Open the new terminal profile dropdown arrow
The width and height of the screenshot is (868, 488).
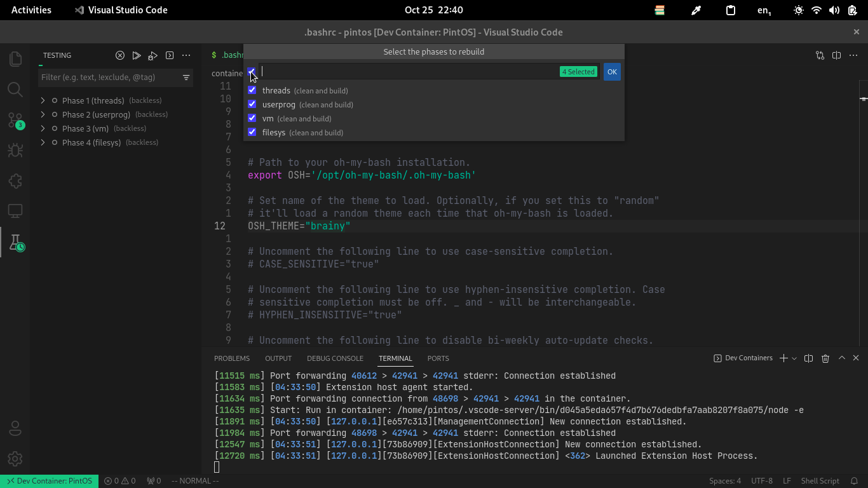(x=794, y=358)
